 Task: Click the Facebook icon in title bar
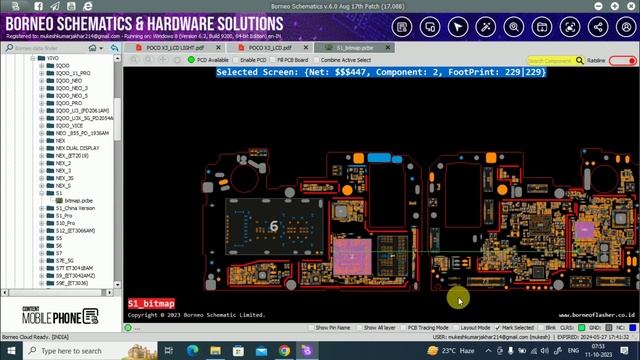tap(38, 6)
